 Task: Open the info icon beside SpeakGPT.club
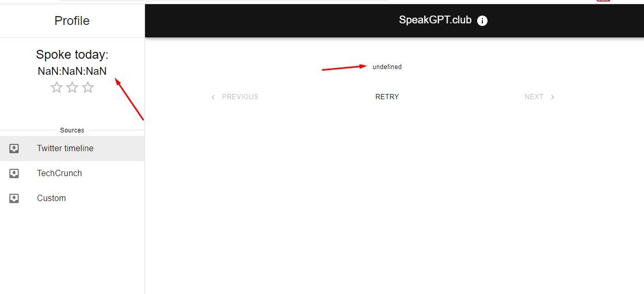pyautogui.click(x=482, y=21)
